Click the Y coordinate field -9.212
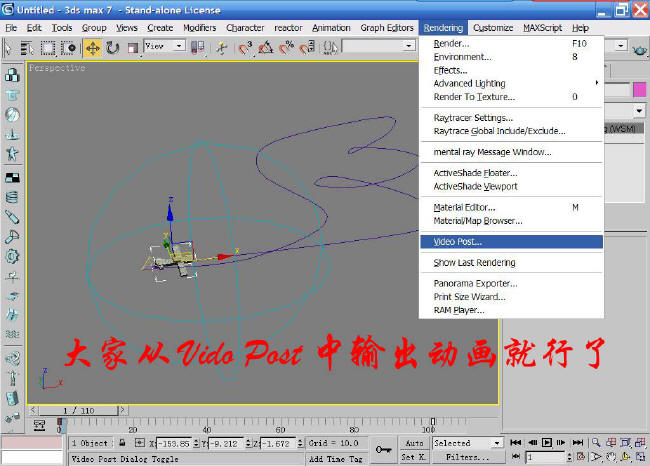Screen dimensions: 650x466 coord(226,444)
